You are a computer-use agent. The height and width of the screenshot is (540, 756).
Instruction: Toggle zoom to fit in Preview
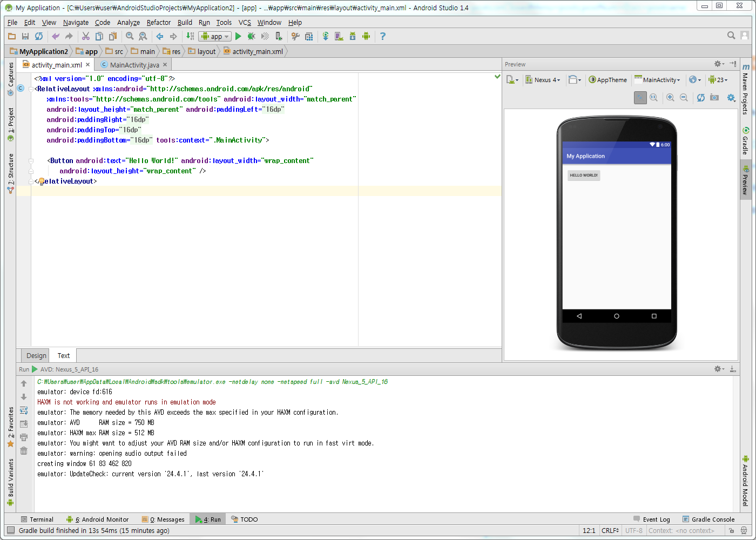tap(640, 98)
